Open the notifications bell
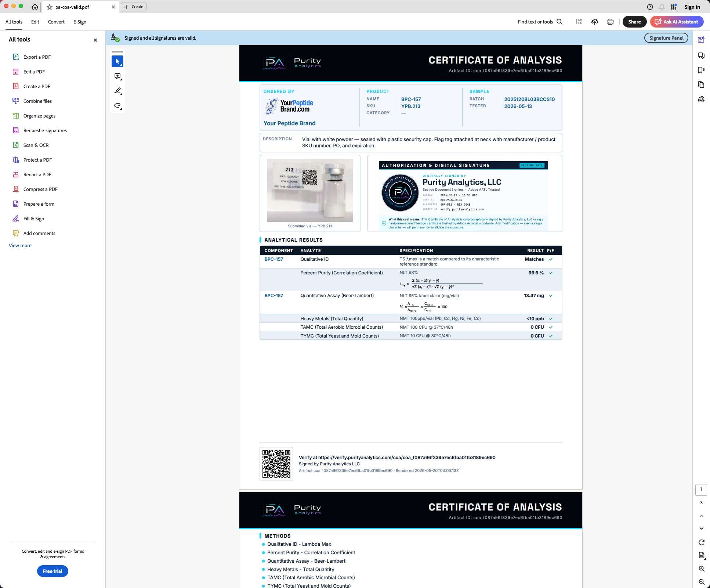 pos(662,7)
